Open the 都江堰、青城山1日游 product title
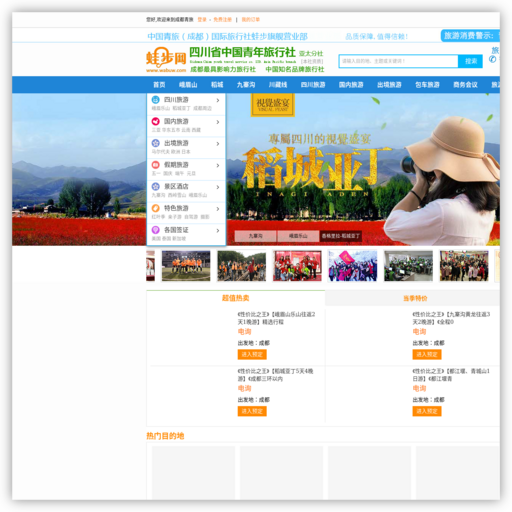Screen dimensions: 512x512 [x=451, y=375]
